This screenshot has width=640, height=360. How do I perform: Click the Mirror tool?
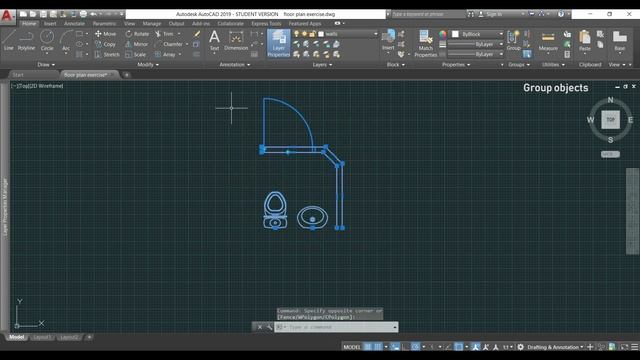(137, 44)
